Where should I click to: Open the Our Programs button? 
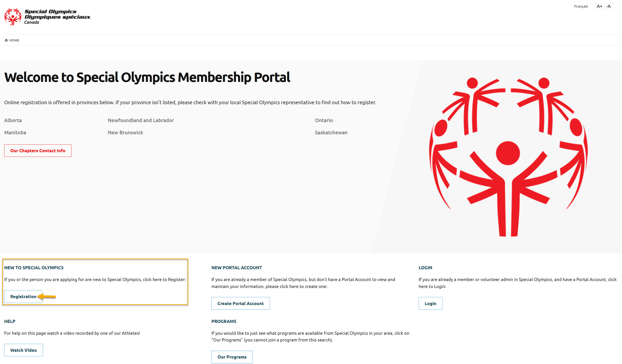(232, 357)
